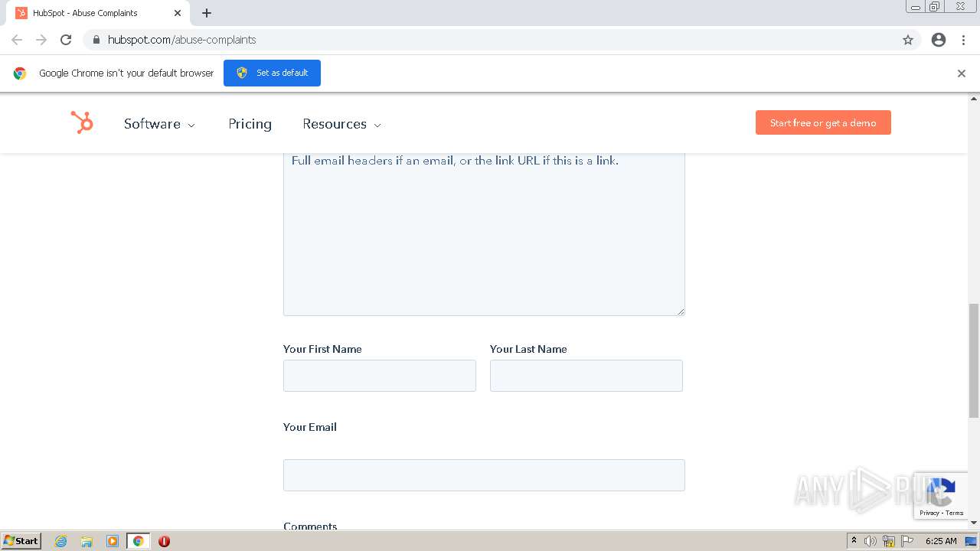The image size is (980, 551).
Task: Expand the Software dropdown menu
Action: coord(159,124)
